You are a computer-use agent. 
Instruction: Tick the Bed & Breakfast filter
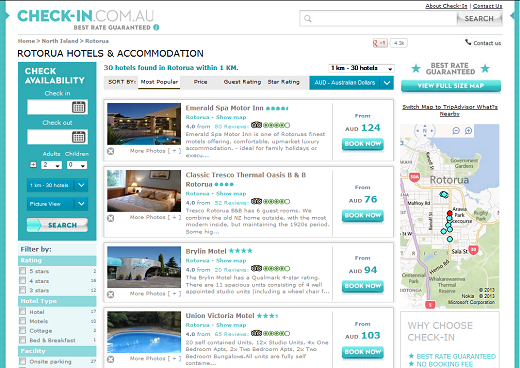[23, 340]
